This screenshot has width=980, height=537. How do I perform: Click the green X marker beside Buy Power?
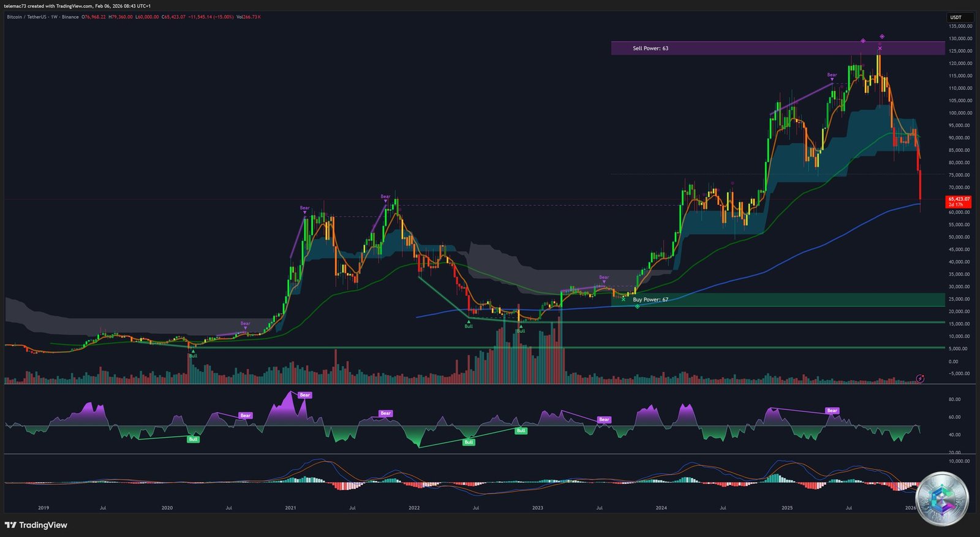pos(624,300)
